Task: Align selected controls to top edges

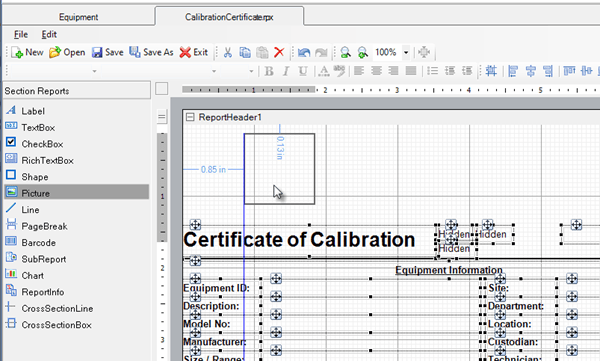Action: (569, 71)
